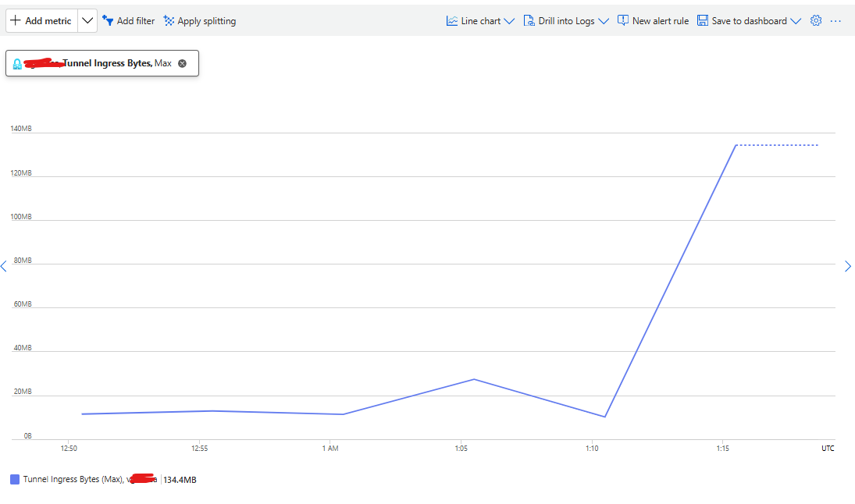Click the UTC timezone label on the axis
The image size is (855, 504).
[828, 449]
